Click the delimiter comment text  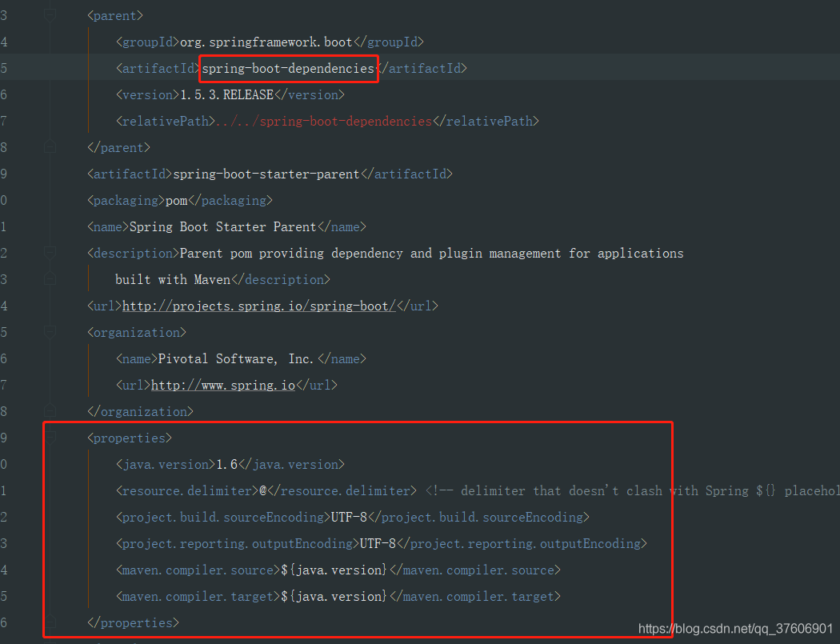pyautogui.click(x=632, y=490)
